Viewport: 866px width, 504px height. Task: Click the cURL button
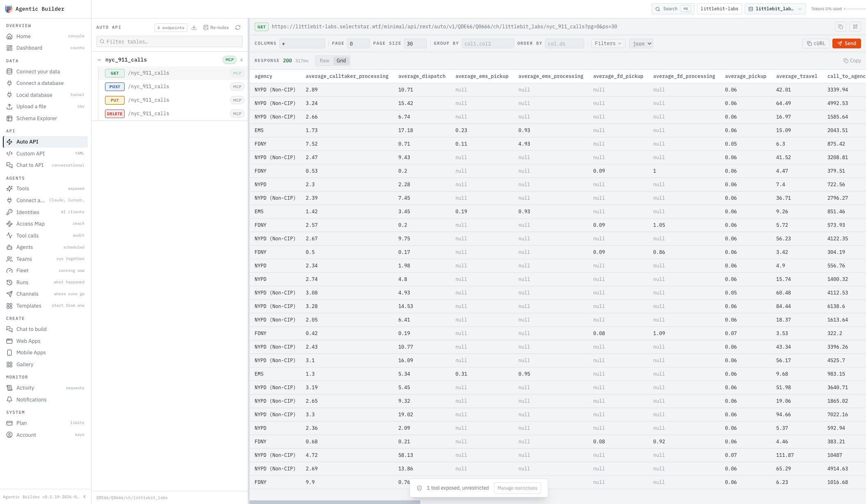click(816, 43)
